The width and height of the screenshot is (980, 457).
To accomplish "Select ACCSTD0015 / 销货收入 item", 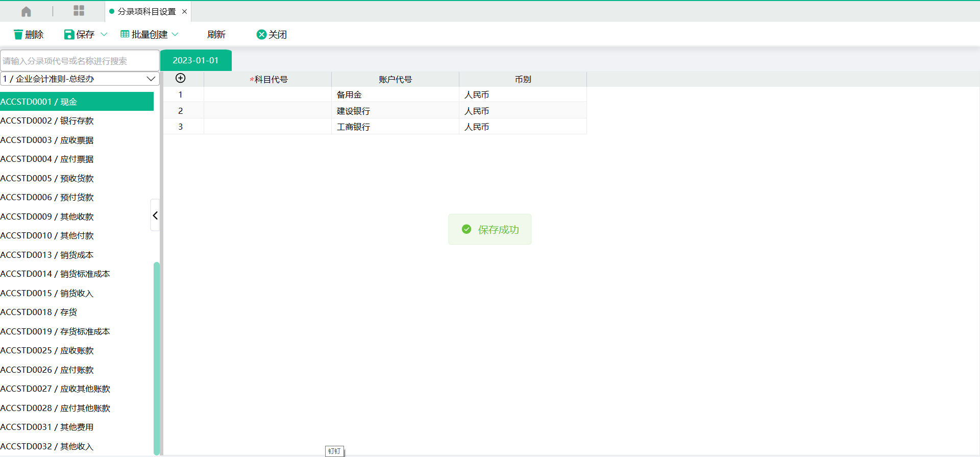I will (x=77, y=293).
